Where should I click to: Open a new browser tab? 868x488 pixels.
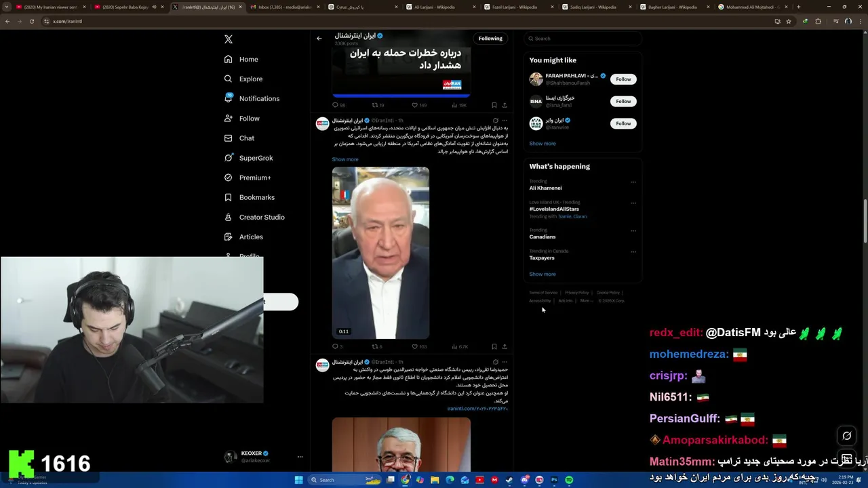(798, 7)
